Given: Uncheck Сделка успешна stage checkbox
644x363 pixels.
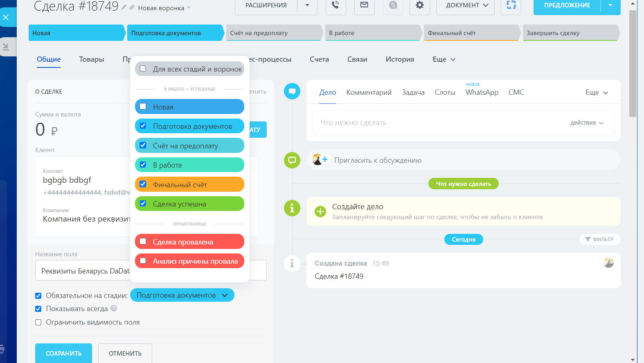Looking at the screenshot, I should (x=143, y=204).
